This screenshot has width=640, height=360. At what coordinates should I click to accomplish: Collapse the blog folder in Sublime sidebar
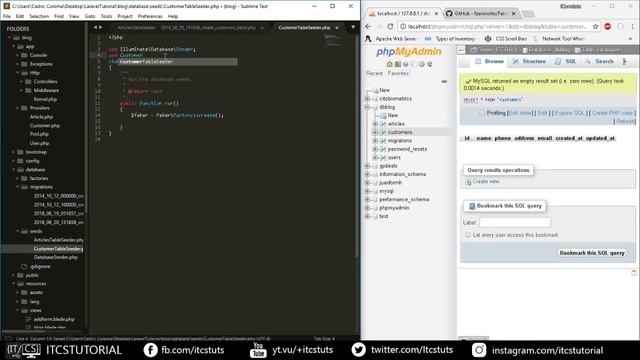pyautogui.click(x=10, y=38)
